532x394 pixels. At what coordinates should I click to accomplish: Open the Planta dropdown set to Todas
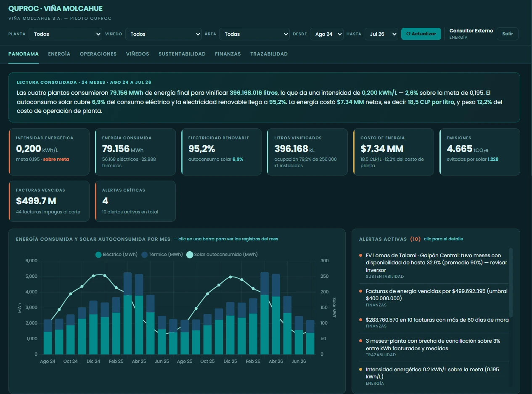pyautogui.click(x=65, y=34)
